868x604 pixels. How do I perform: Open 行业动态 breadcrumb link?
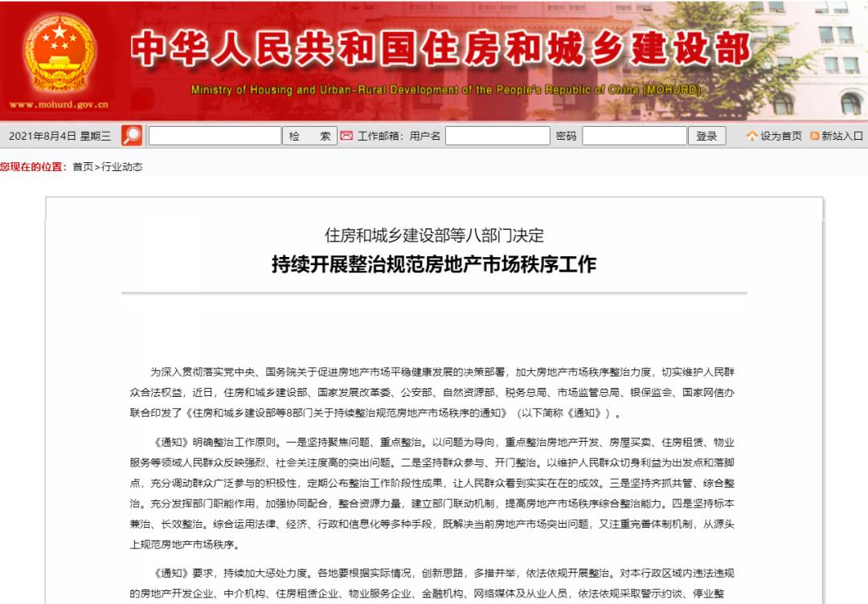click(x=122, y=166)
